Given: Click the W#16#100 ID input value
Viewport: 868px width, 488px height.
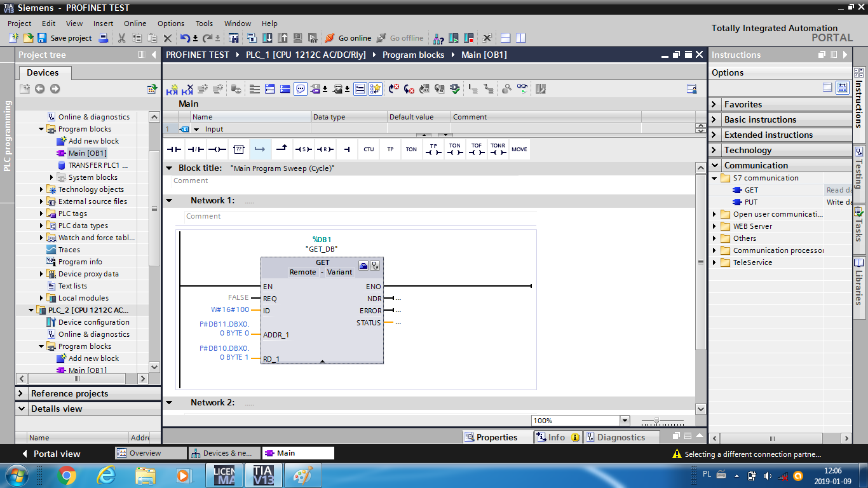Looking at the screenshot, I should coord(230,310).
